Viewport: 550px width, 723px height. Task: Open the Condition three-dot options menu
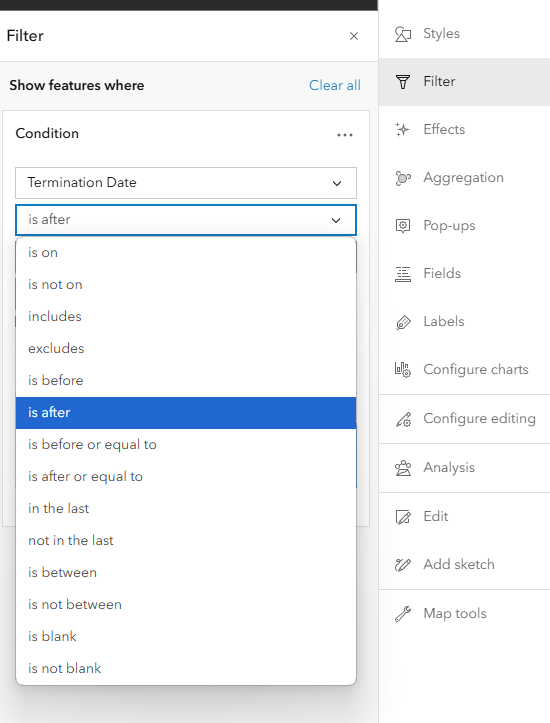[x=344, y=135]
